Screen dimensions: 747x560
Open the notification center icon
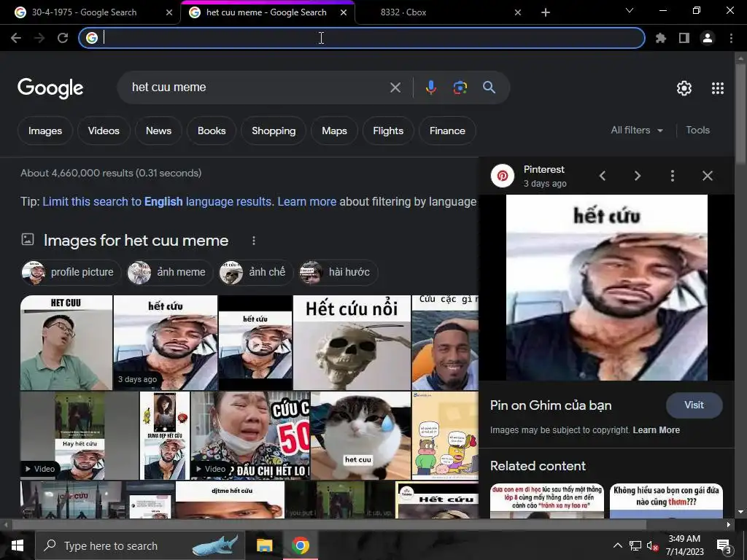[724, 545]
